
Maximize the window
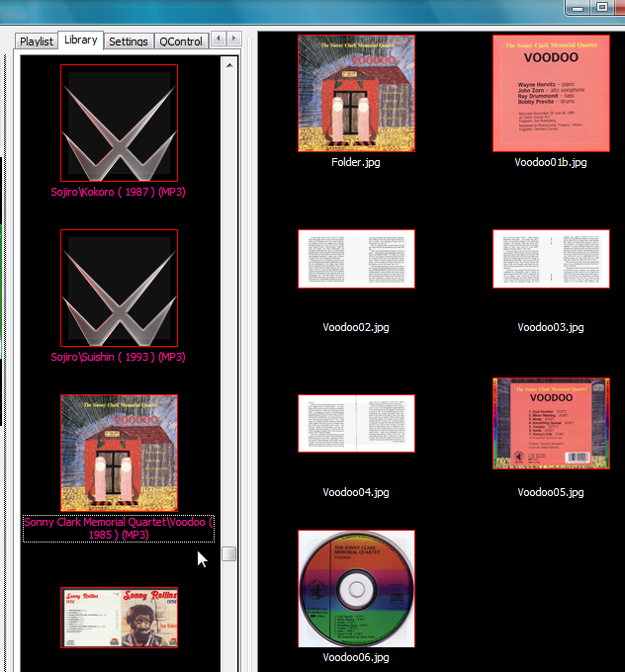click(602, 8)
